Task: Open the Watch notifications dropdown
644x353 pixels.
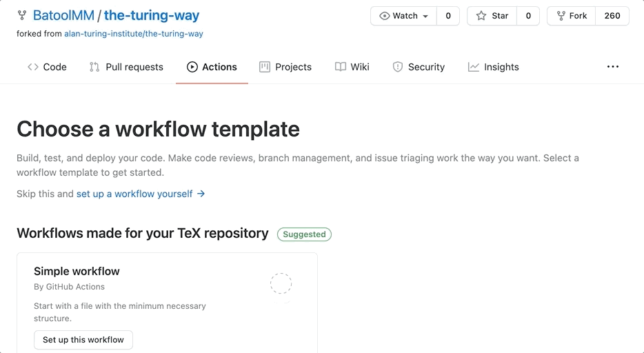Action: coord(404,16)
